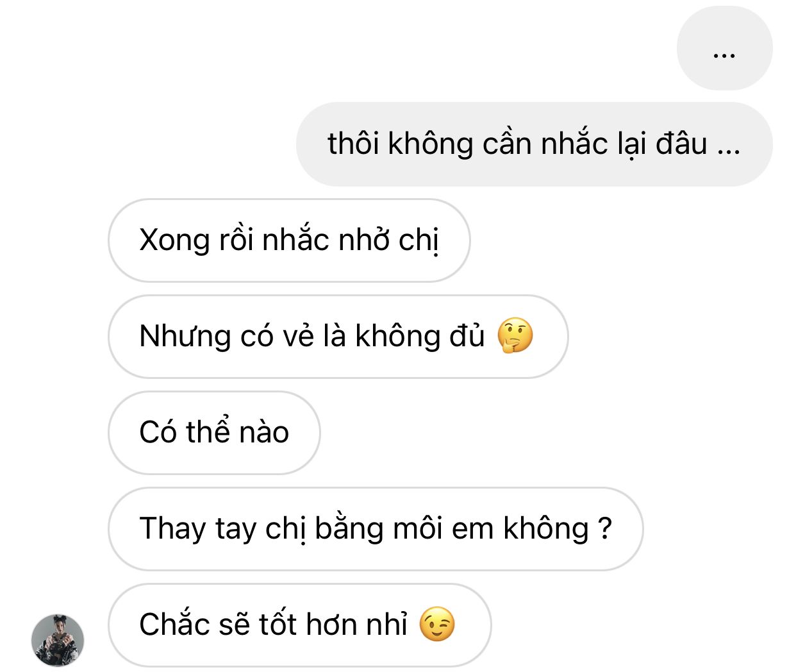The image size is (796, 672).
Task: Click the thinking face emoji
Action: pos(515,335)
